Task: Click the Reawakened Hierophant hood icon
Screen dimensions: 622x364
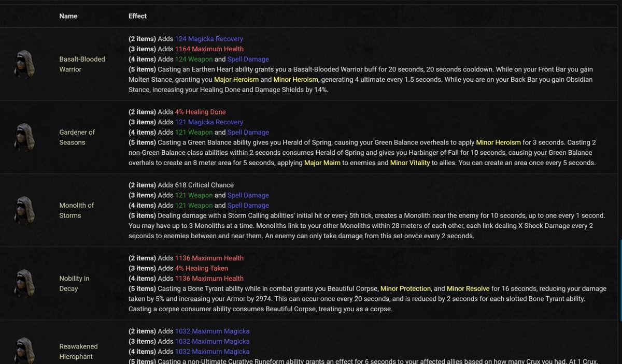Action: [x=24, y=351]
